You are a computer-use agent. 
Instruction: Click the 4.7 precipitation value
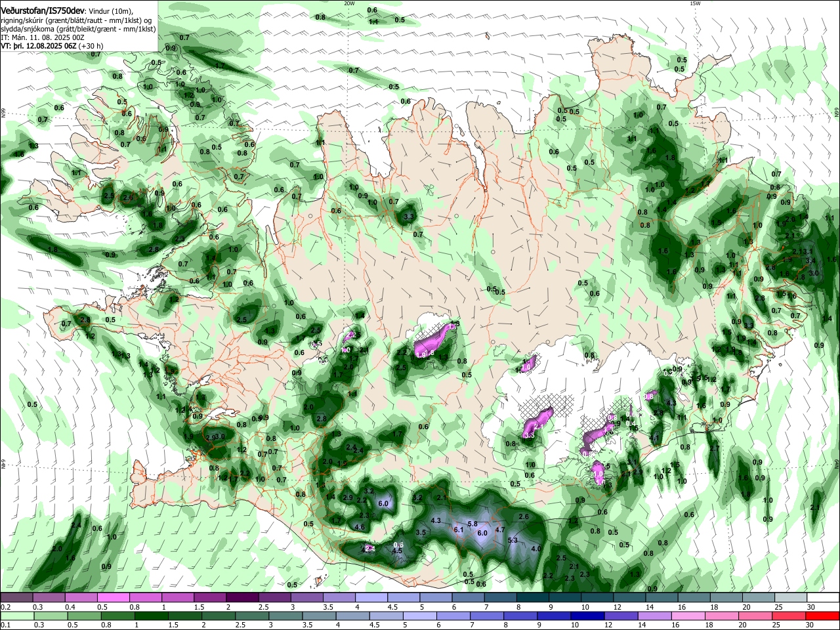pos(499,530)
